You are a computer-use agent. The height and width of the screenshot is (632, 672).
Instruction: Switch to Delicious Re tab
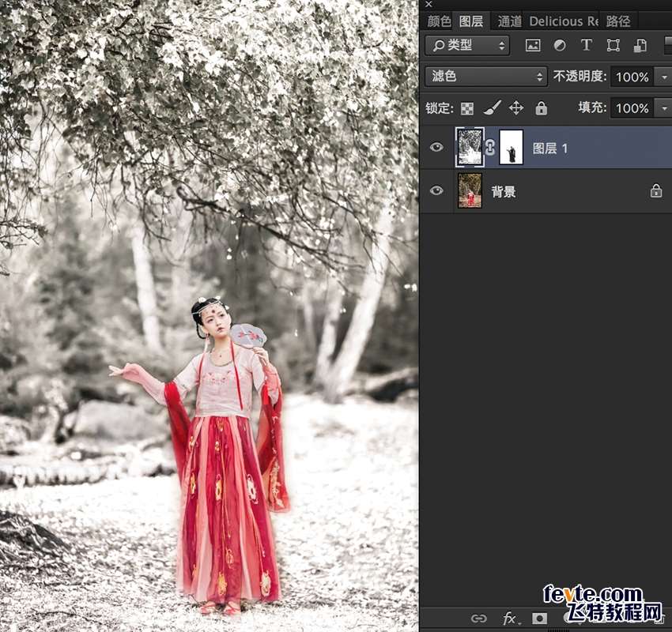tap(564, 21)
